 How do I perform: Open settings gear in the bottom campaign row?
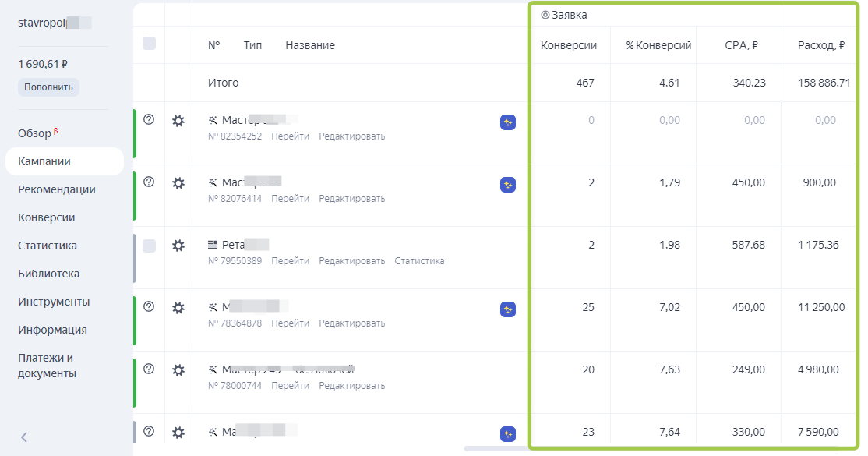178,432
